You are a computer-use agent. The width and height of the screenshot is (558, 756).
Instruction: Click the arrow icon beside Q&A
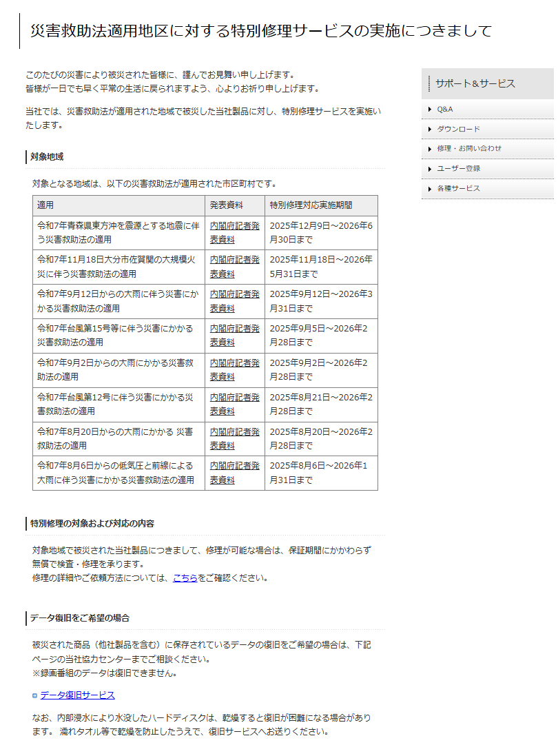tap(429, 110)
